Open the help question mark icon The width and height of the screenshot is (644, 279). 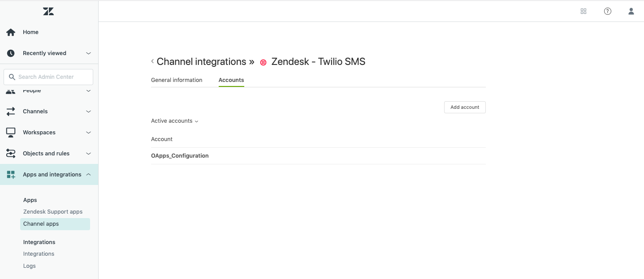(x=608, y=11)
